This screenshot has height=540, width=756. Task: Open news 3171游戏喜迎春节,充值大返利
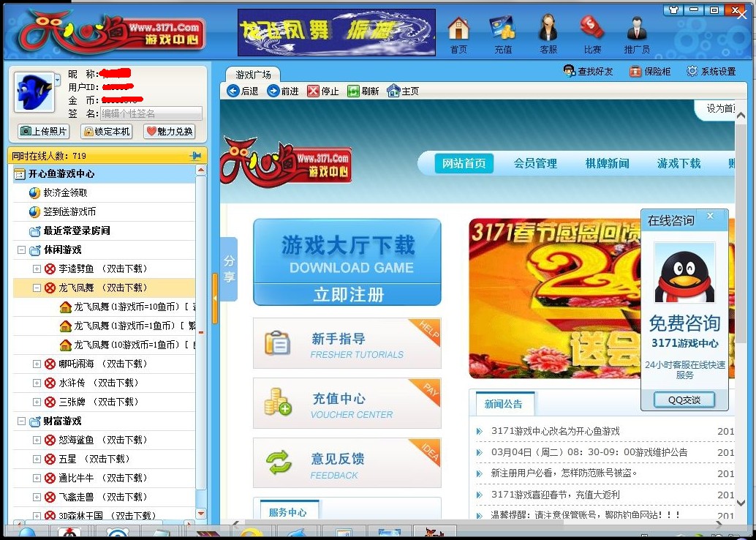(x=555, y=495)
